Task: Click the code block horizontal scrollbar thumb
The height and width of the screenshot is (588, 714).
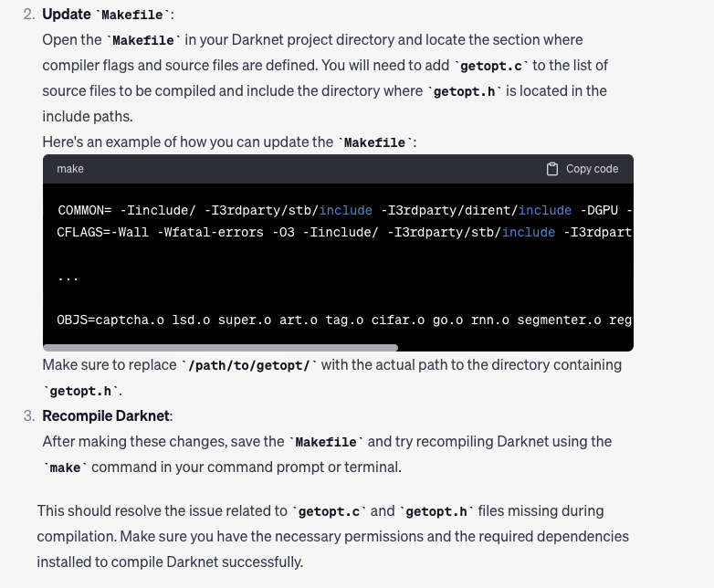Action: point(220,348)
